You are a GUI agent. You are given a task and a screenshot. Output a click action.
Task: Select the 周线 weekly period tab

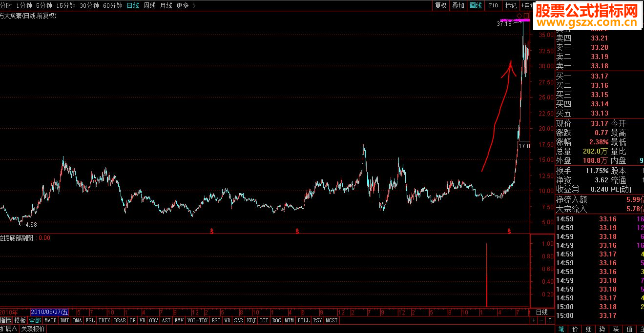click(149, 5)
